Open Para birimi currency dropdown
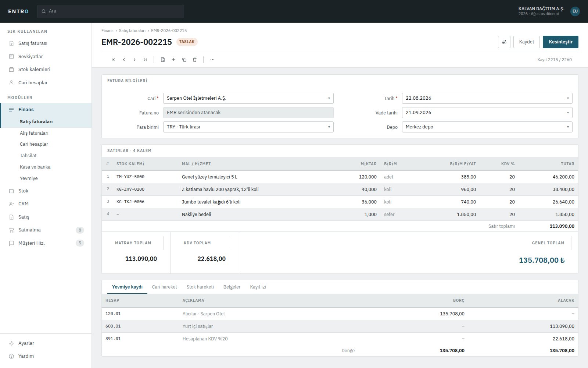The width and height of the screenshot is (588, 368). [x=248, y=127]
